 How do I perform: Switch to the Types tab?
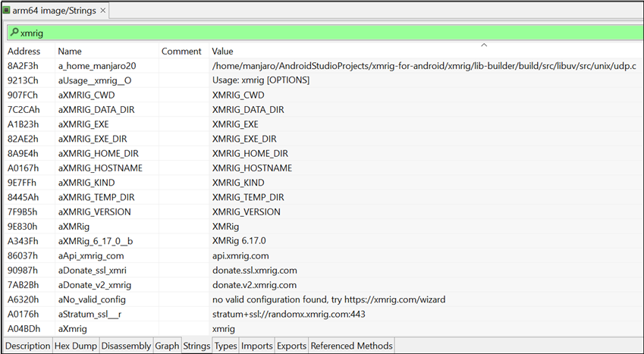[x=225, y=346]
